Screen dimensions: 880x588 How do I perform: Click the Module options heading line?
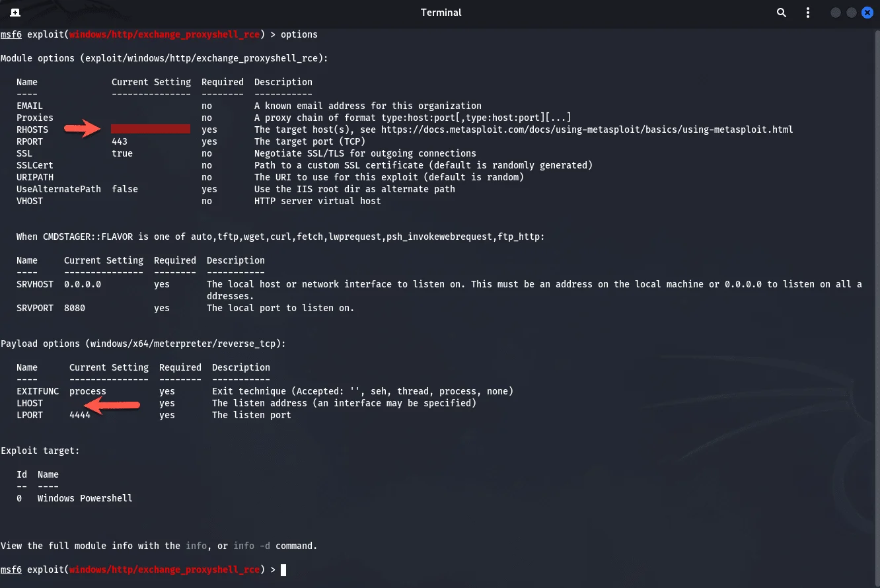click(x=165, y=58)
